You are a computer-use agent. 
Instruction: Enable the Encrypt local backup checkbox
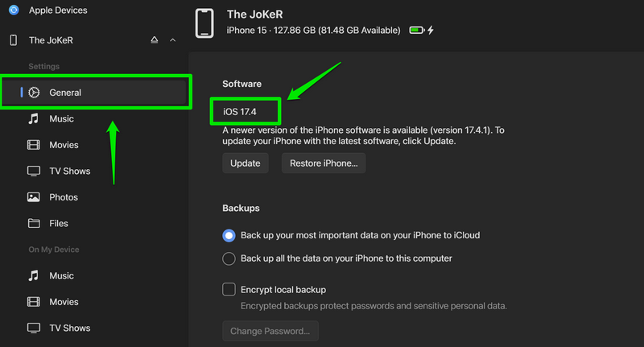coord(229,290)
